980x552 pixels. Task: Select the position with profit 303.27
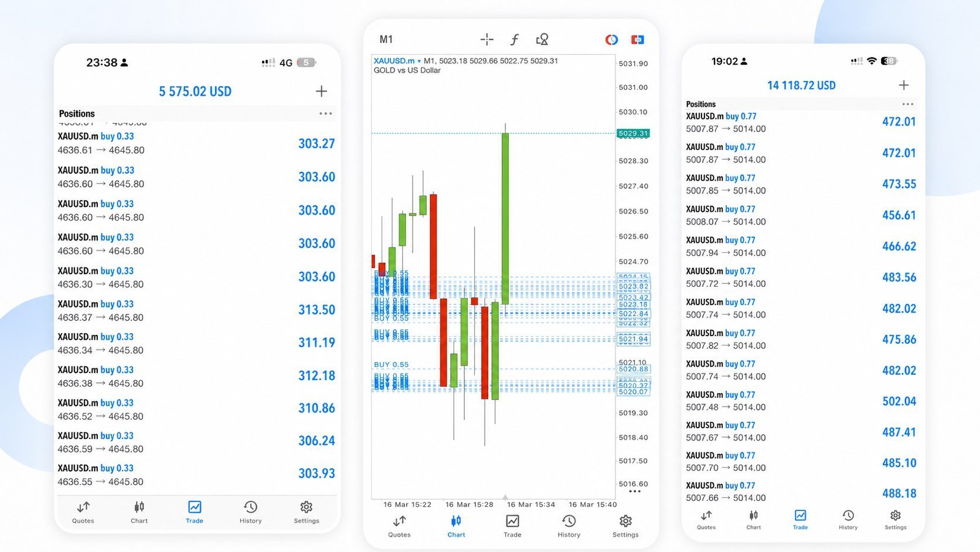(x=196, y=143)
